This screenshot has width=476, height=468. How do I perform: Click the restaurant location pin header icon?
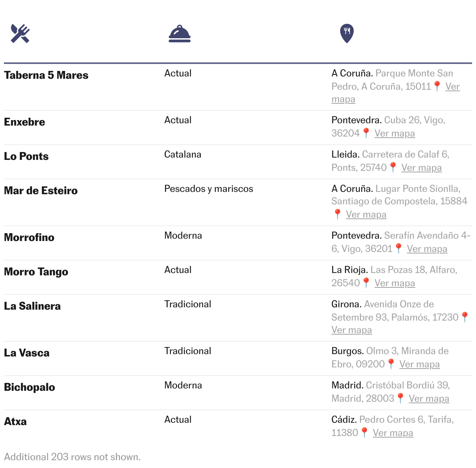coord(347,34)
